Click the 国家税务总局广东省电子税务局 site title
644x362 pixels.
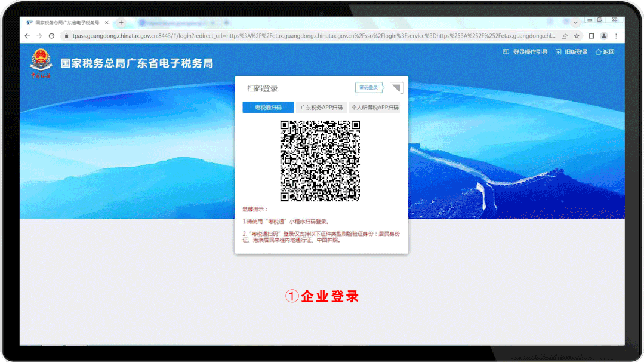pyautogui.click(x=137, y=63)
